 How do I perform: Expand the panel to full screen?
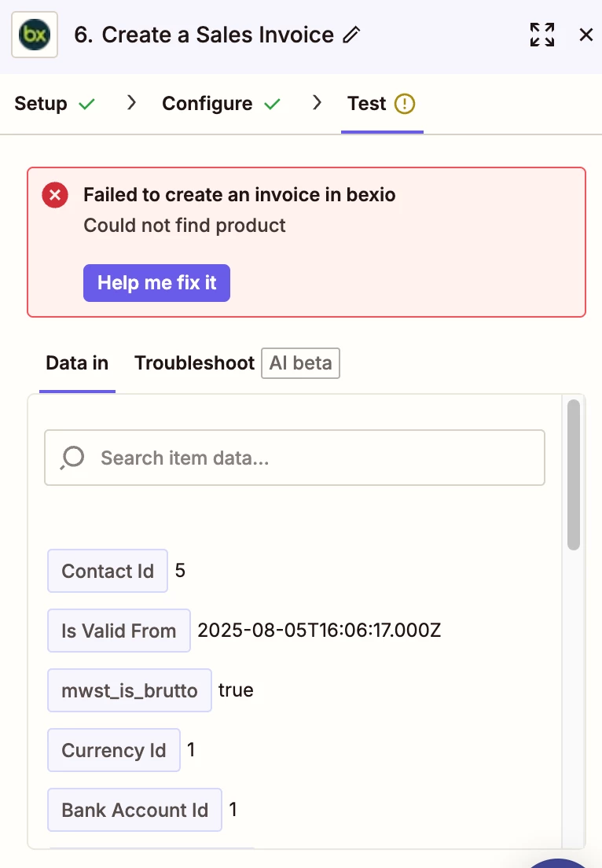[542, 35]
